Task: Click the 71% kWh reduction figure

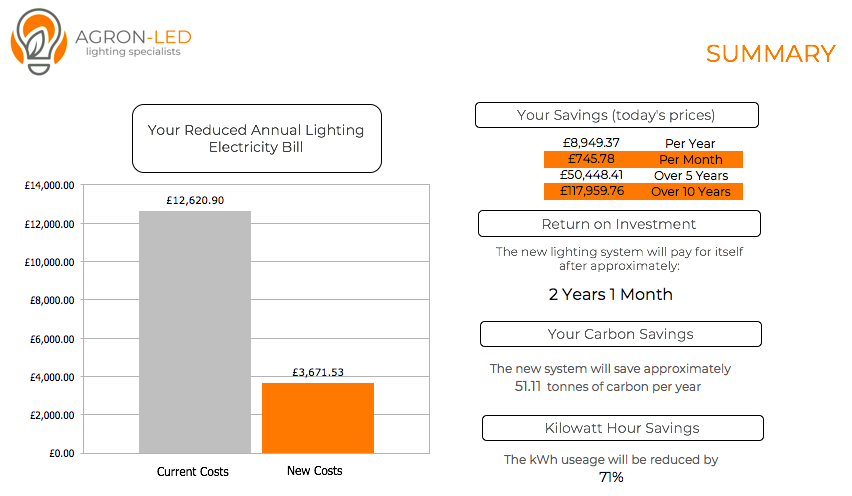Action: 611,478
